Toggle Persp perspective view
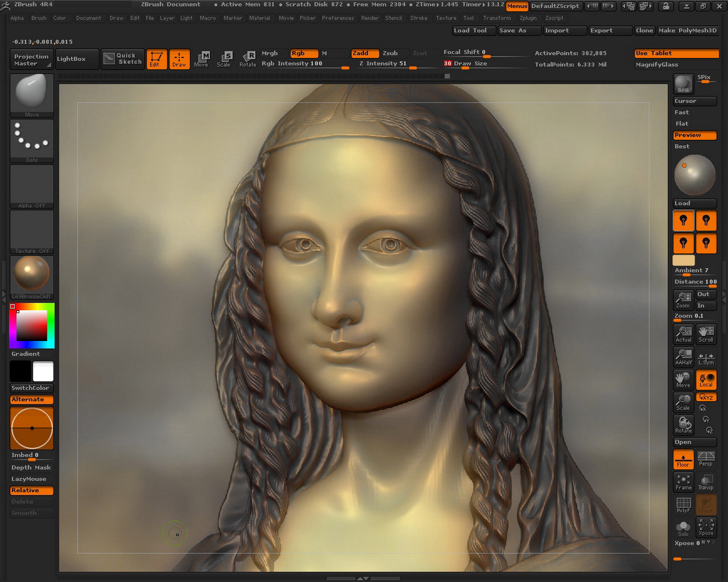Image resolution: width=728 pixels, height=582 pixels. (706, 460)
